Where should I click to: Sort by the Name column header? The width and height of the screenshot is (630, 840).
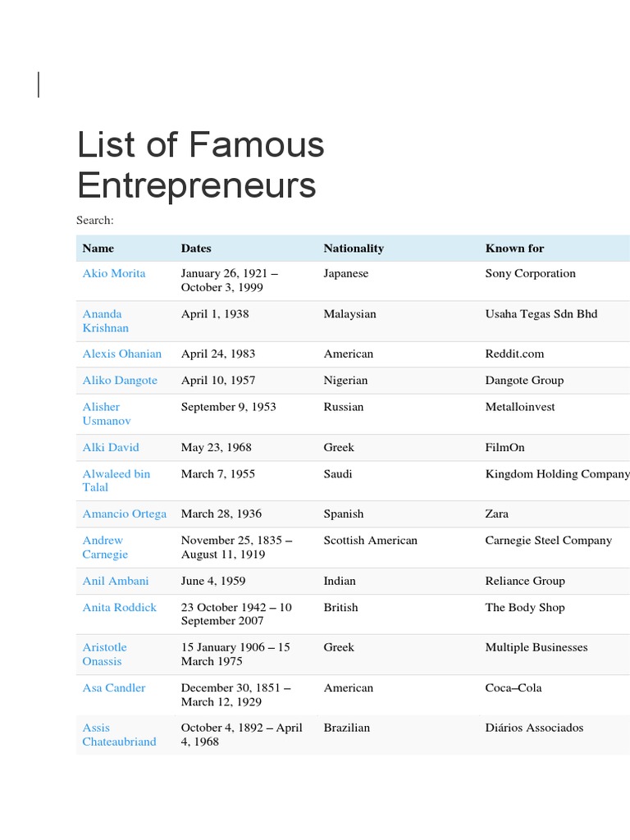tap(98, 248)
